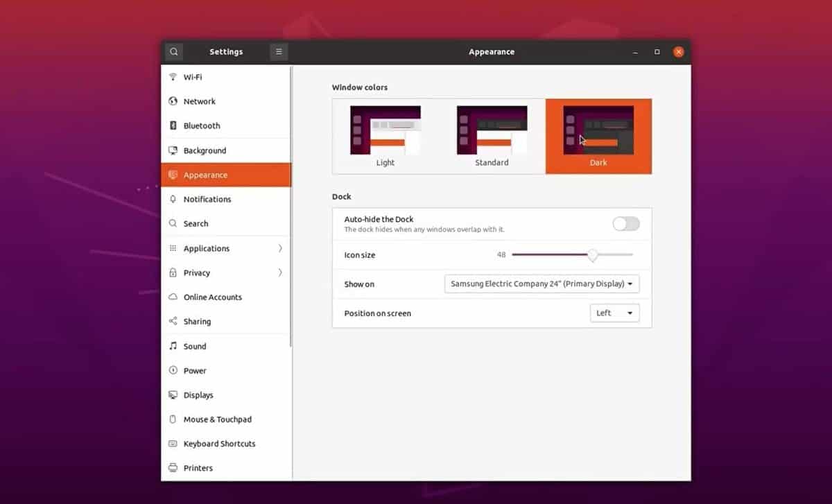Click the Bluetooth icon in the sidebar
This screenshot has height=504, width=832.
click(173, 125)
